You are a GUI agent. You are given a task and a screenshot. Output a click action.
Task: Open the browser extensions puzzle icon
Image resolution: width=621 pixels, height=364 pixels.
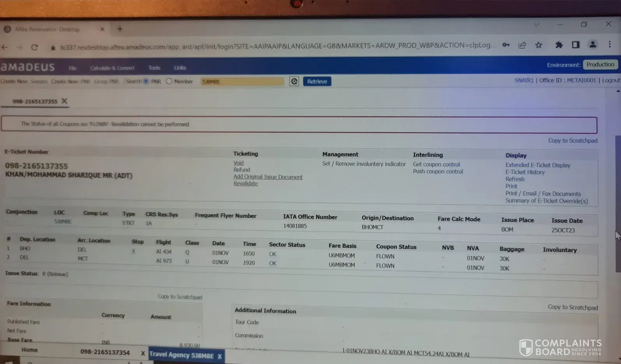(x=559, y=45)
